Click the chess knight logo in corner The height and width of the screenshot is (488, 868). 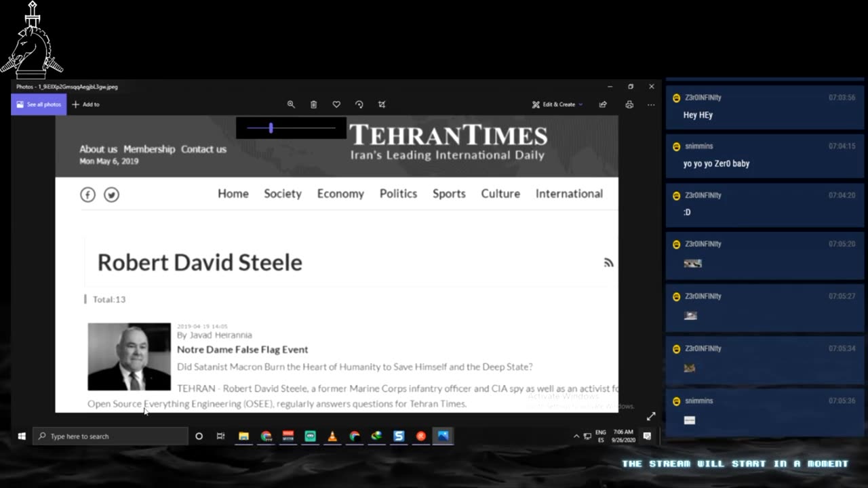pyautogui.click(x=32, y=40)
